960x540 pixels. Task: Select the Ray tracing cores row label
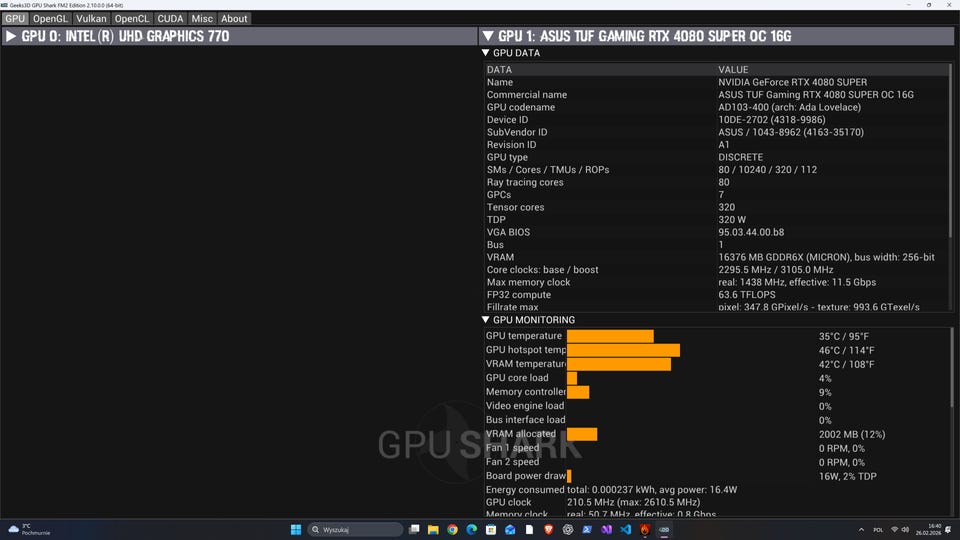click(525, 182)
